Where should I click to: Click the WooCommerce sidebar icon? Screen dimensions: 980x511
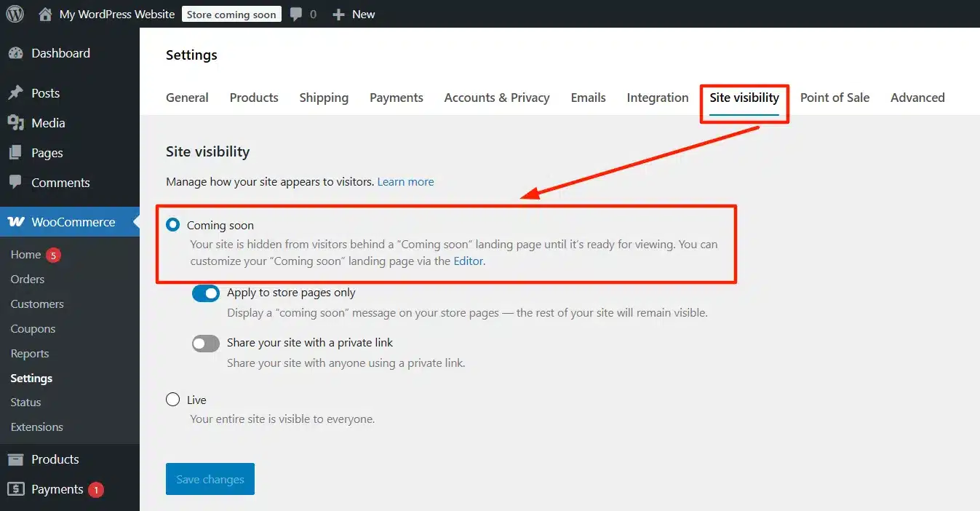(16, 221)
